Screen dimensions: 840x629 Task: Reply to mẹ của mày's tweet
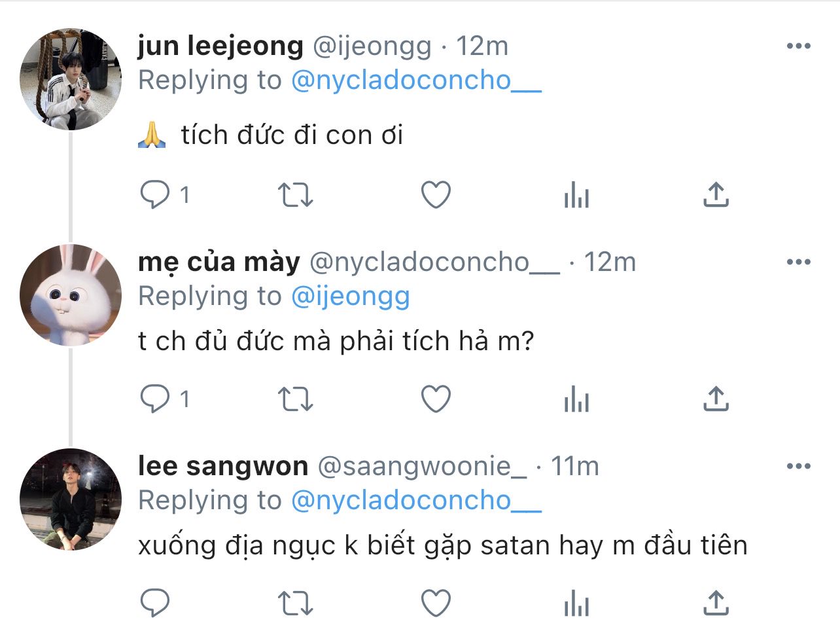pyautogui.click(x=155, y=399)
